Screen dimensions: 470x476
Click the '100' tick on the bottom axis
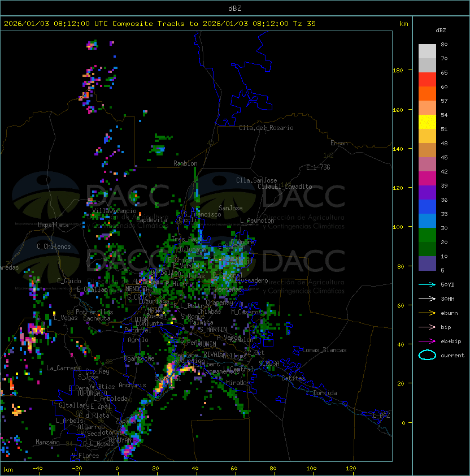pos(311,469)
